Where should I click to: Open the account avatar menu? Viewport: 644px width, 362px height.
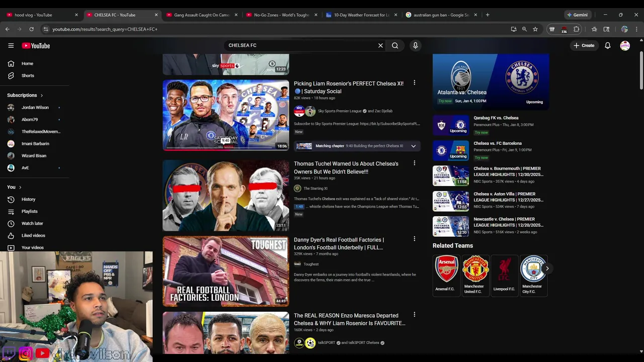[x=625, y=45]
